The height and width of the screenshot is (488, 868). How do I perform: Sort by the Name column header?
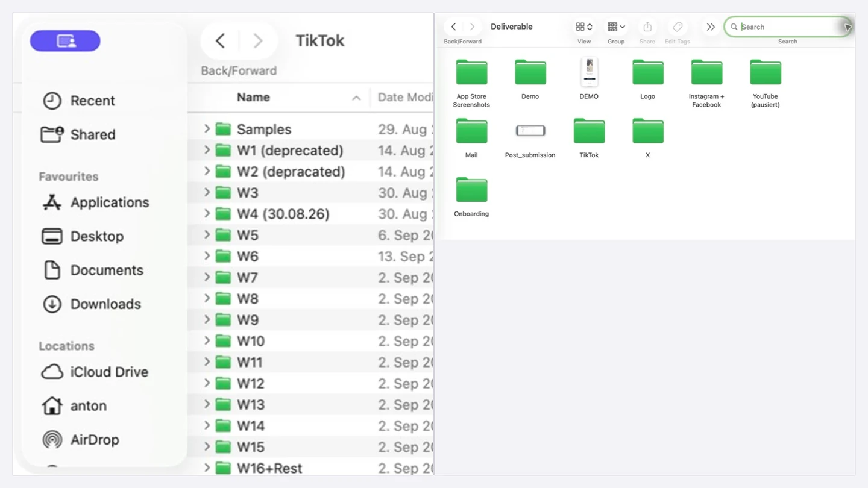click(x=253, y=97)
